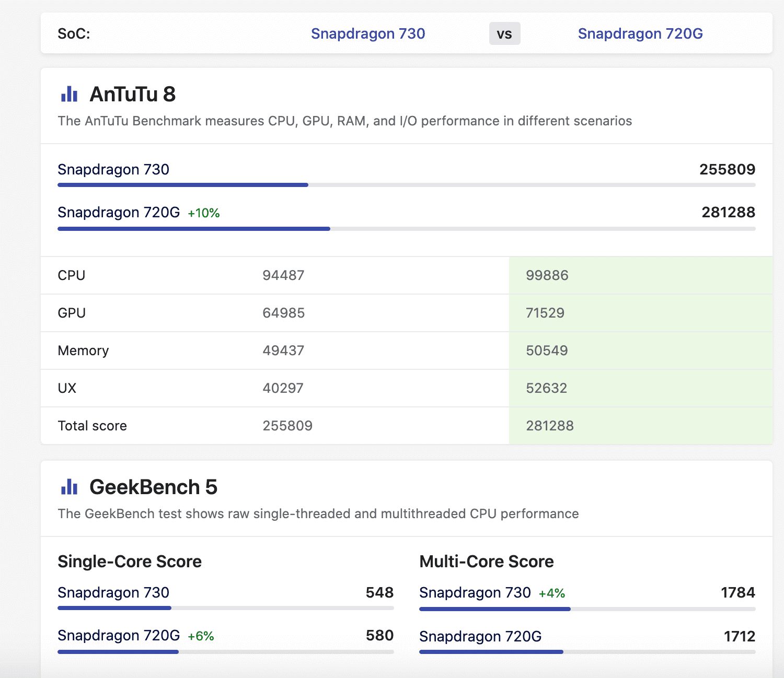Click the Snapdragon 720G Single-Core score bar
This screenshot has height=678, width=784.
click(225, 652)
